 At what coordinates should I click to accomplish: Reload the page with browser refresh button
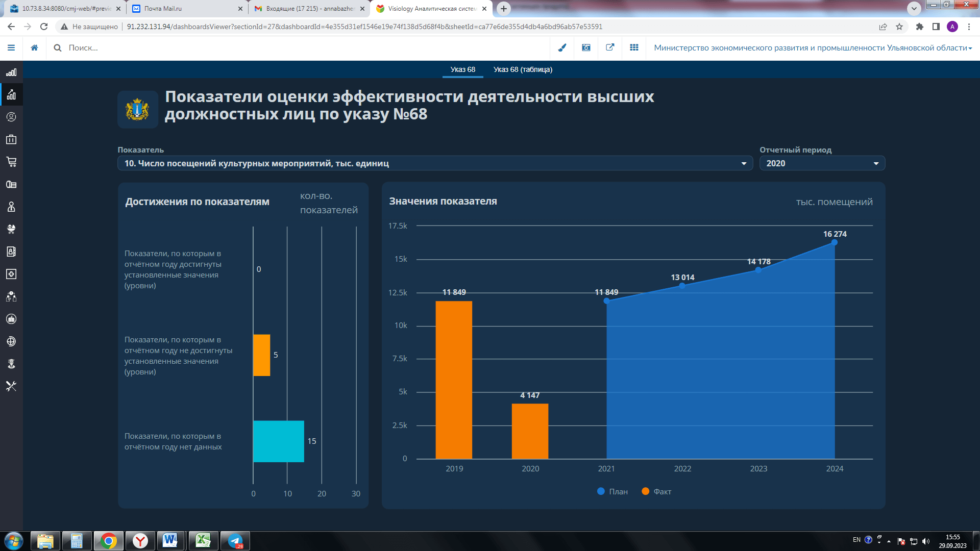click(x=44, y=27)
